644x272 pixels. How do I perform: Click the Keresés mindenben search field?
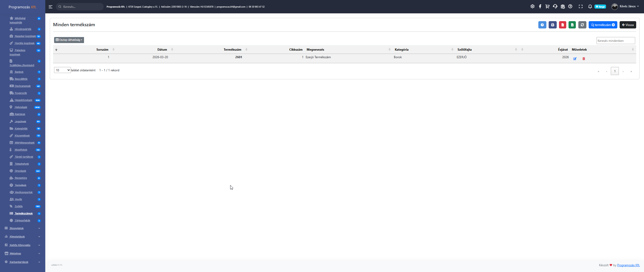tap(615, 41)
